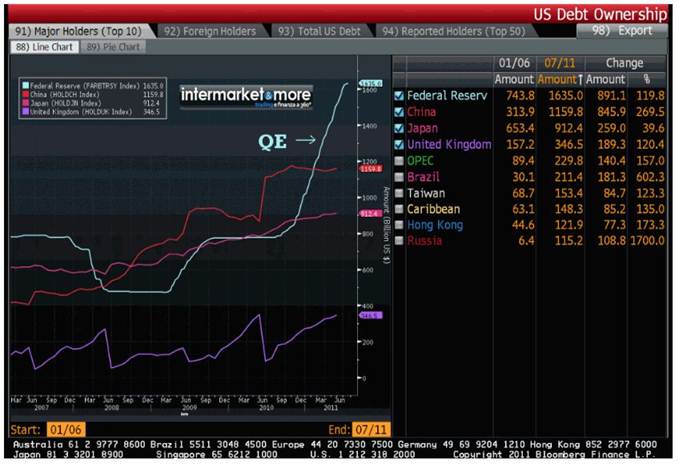This screenshot has width=679, height=465.
Task: Enable the Russia checkbox
Action: tap(399, 241)
